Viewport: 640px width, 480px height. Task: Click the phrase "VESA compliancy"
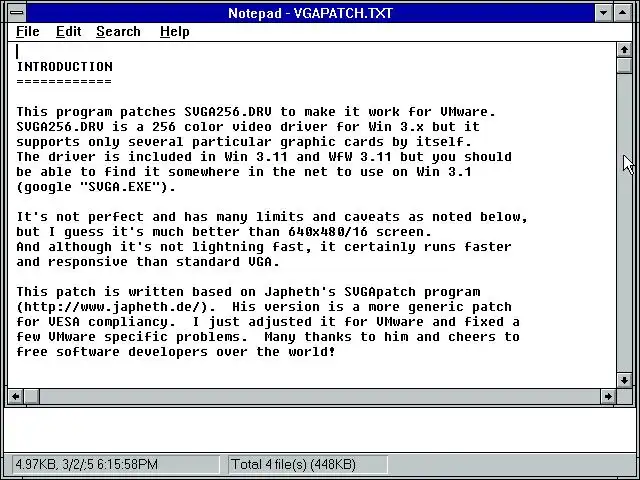(x=112, y=322)
